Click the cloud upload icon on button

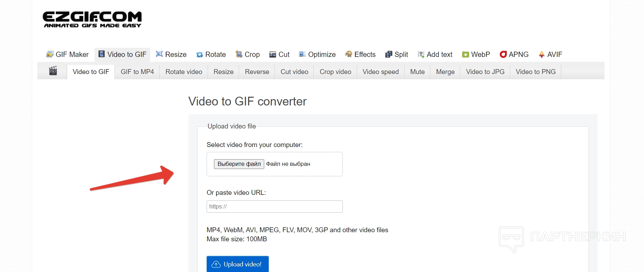tap(216, 264)
